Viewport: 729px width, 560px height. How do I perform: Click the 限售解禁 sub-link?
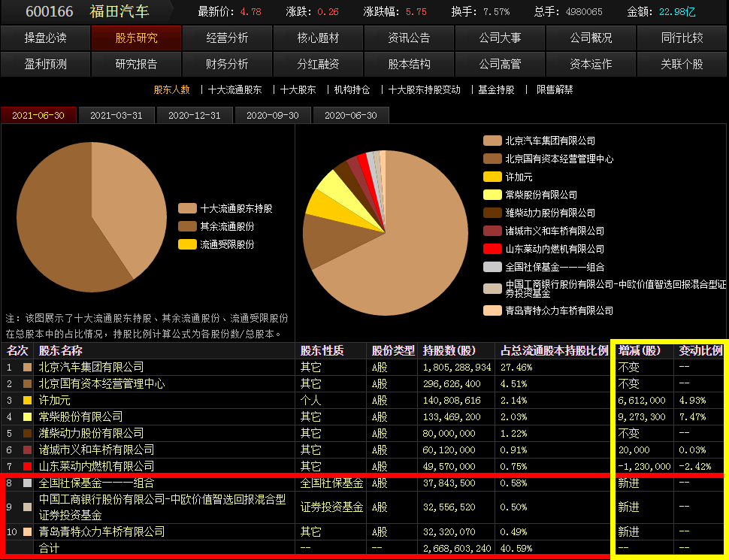pyautogui.click(x=555, y=89)
